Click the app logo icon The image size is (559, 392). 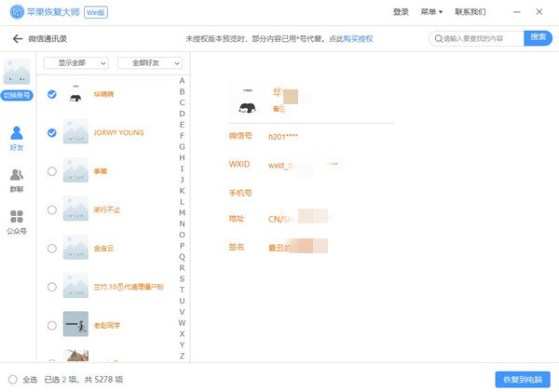click(x=17, y=12)
